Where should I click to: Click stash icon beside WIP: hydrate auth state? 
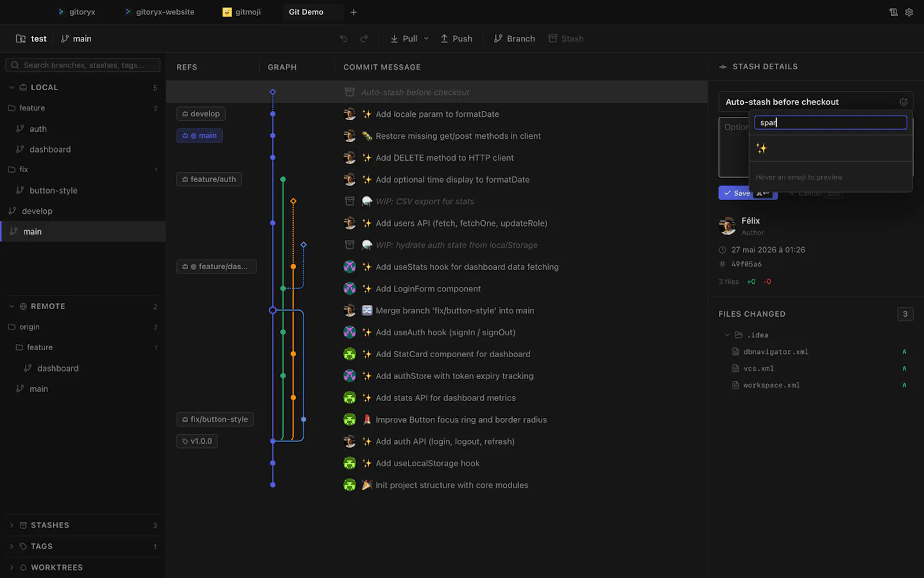(349, 245)
